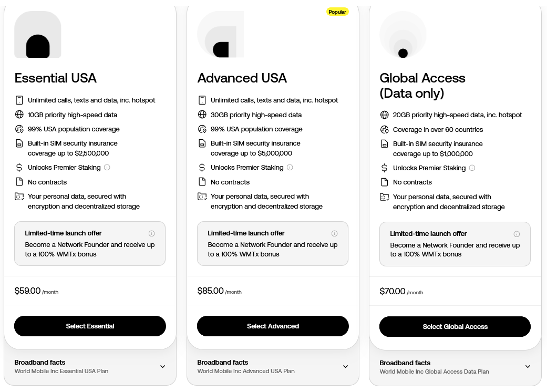
Task: Click the phone icon in Essential USA features
Action: tap(19, 100)
